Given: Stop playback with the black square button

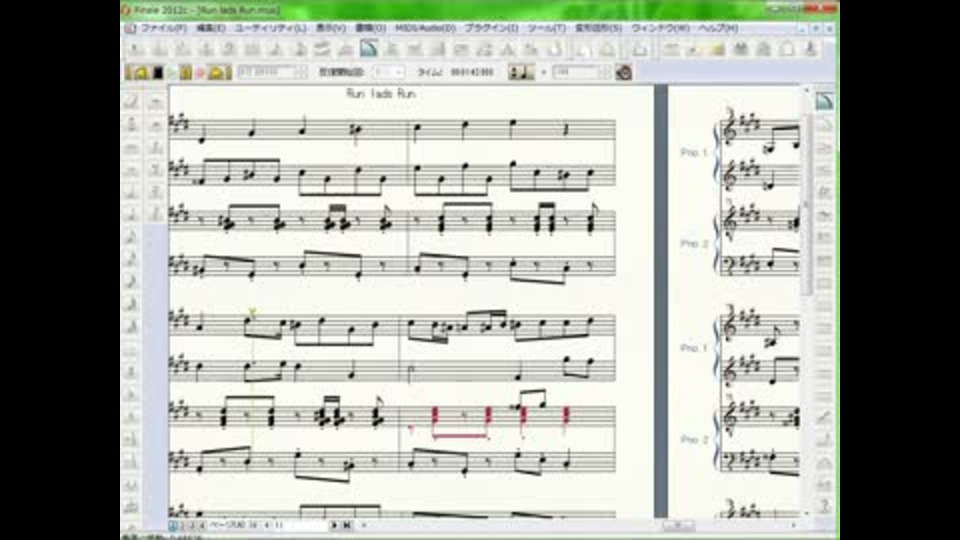Looking at the screenshot, I should 157,73.
